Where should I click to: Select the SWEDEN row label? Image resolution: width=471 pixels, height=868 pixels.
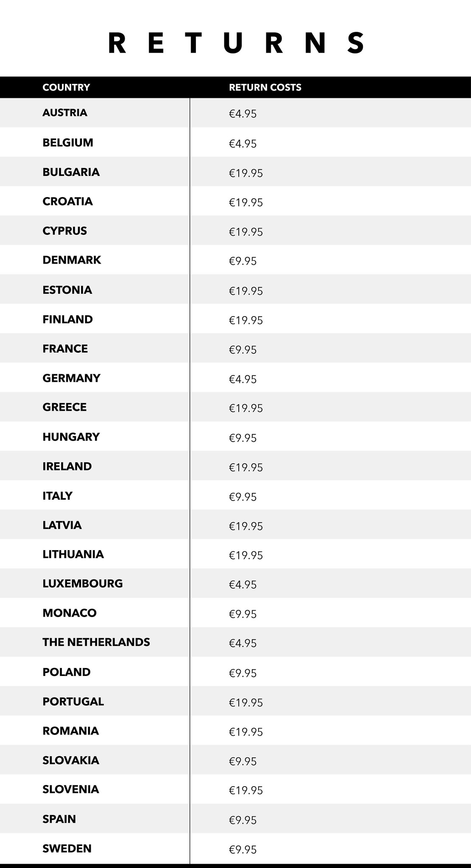(67, 849)
